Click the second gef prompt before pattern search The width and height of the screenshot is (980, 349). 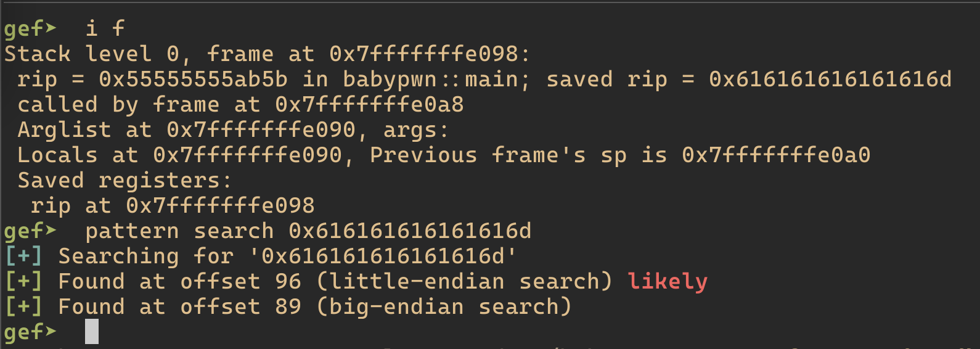pyautogui.click(x=30, y=232)
